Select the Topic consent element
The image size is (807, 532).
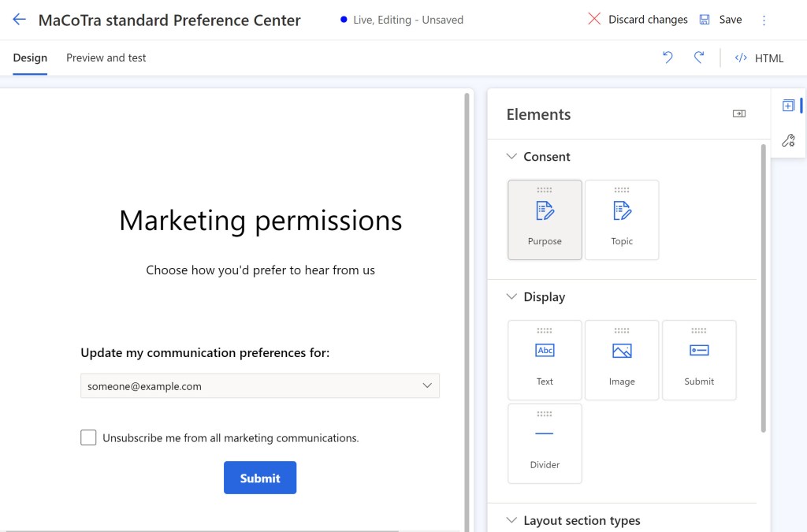pyautogui.click(x=622, y=219)
